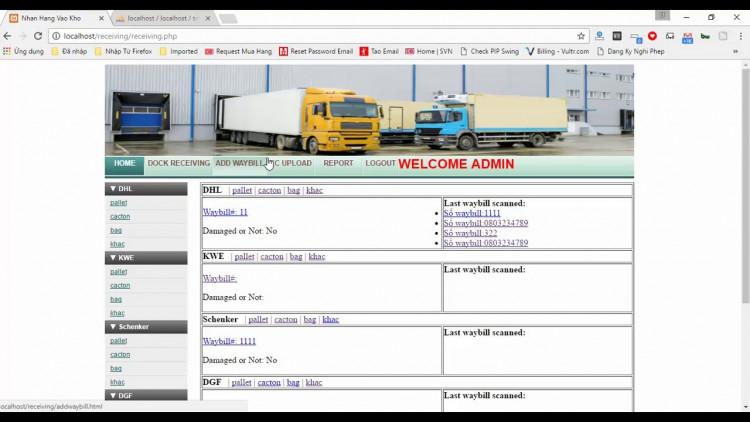This screenshot has width=750, height=422.
Task: Open the Imported bookmark folder
Action: pos(178,51)
